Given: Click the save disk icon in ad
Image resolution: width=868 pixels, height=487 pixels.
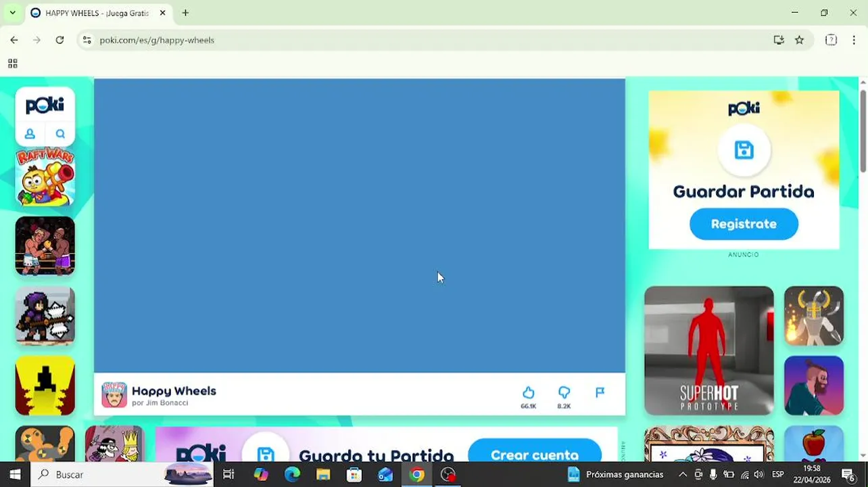Looking at the screenshot, I should pyautogui.click(x=744, y=149).
